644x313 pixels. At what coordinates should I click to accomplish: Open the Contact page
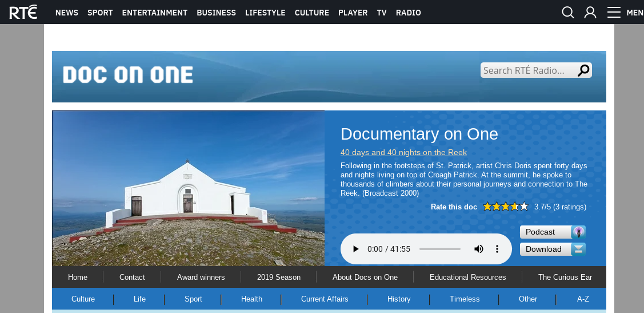pyautogui.click(x=132, y=277)
